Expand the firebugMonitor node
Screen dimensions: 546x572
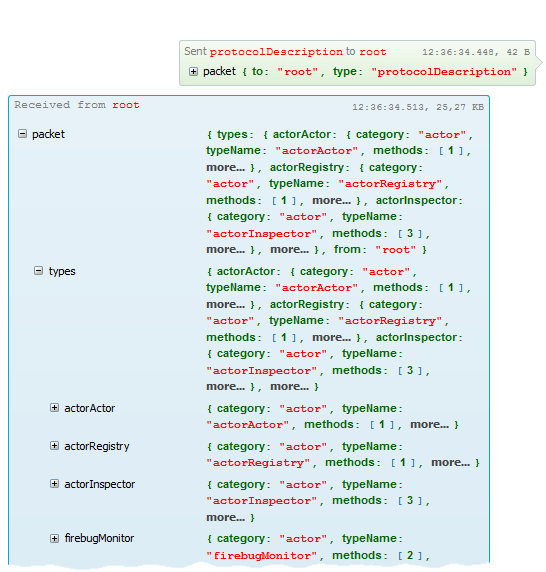click(x=54, y=538)
